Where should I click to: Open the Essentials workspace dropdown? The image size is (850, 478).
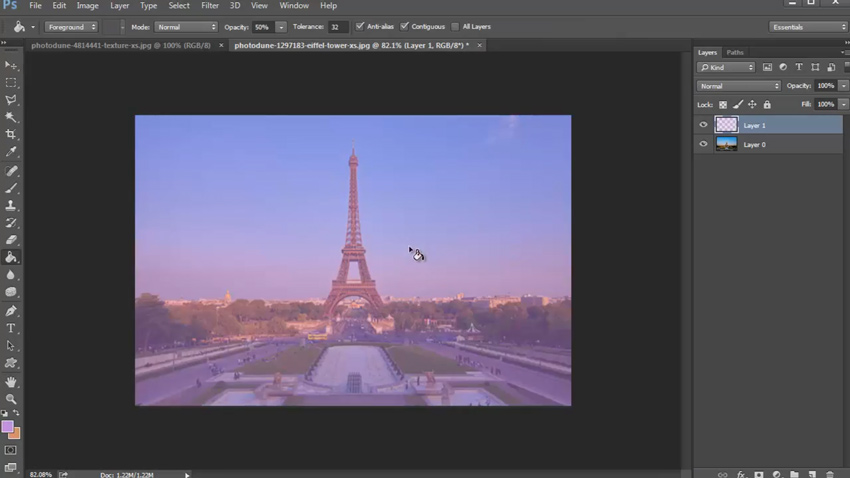pos(808,27)
